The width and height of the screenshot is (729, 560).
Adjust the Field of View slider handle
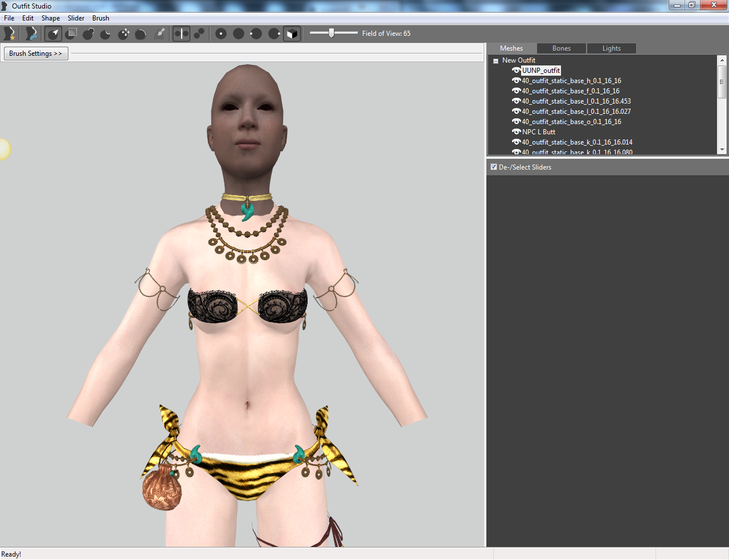[x=331, y=33]
